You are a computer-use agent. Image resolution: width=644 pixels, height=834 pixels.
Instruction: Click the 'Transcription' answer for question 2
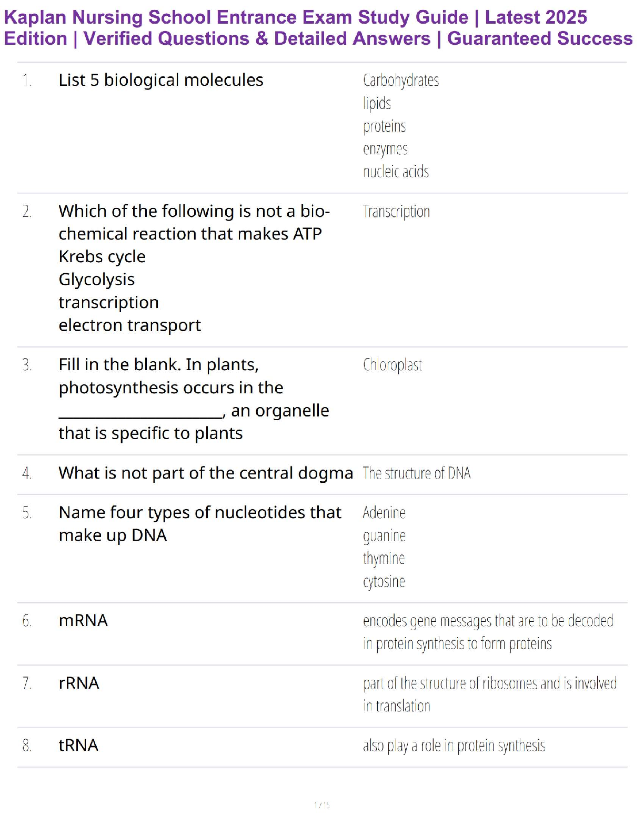tap(396, 212)
